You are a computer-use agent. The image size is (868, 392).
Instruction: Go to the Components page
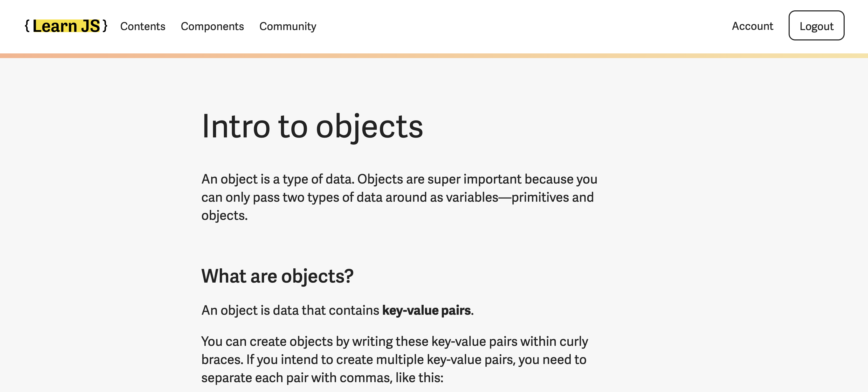[x=212, y=26]
